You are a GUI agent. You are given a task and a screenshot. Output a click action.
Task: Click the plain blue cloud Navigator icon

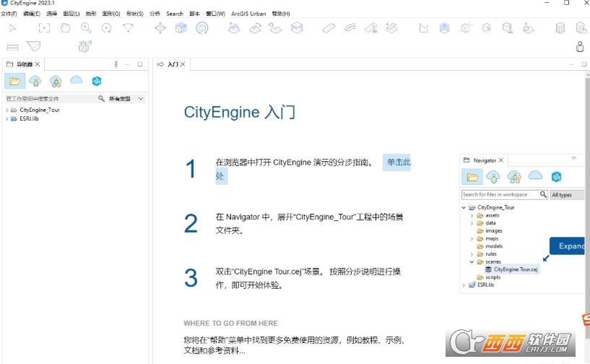76,79
